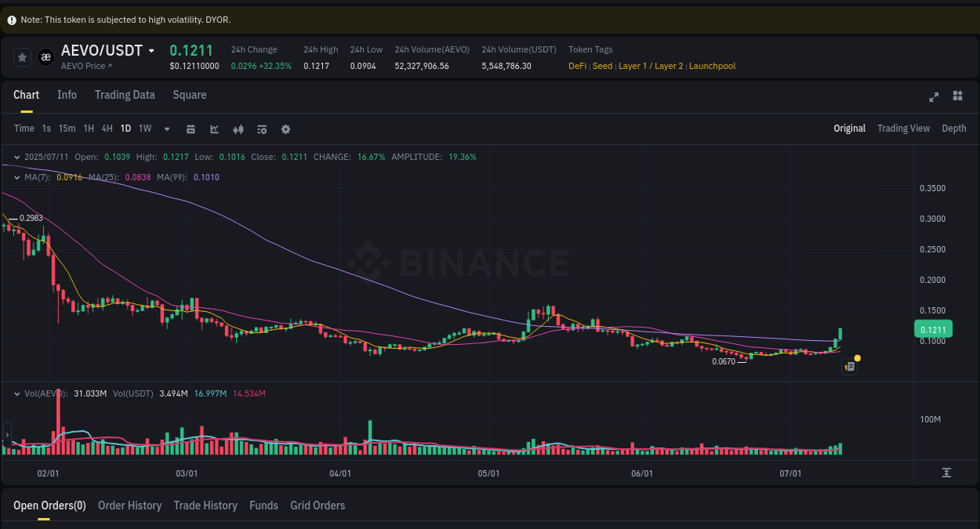This screenshot has width=980, height=529.
Task: Select the 1D timeframe
Action: [125, 128]
